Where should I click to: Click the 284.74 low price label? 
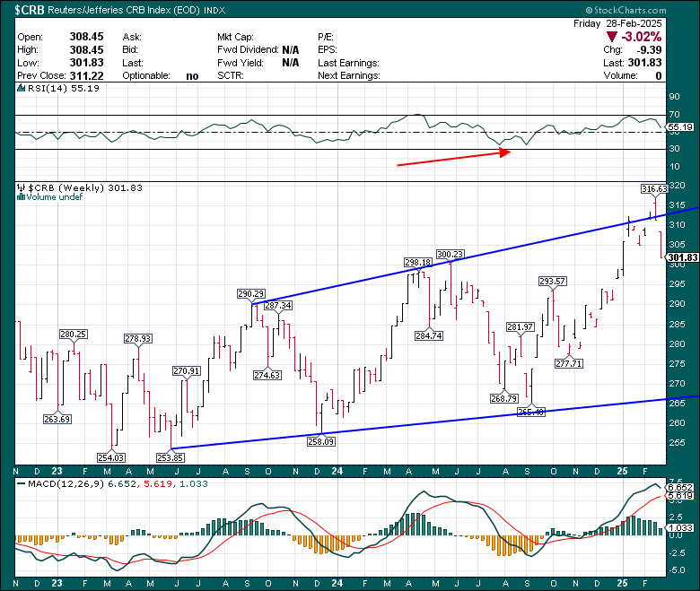[x=429, y=336]
